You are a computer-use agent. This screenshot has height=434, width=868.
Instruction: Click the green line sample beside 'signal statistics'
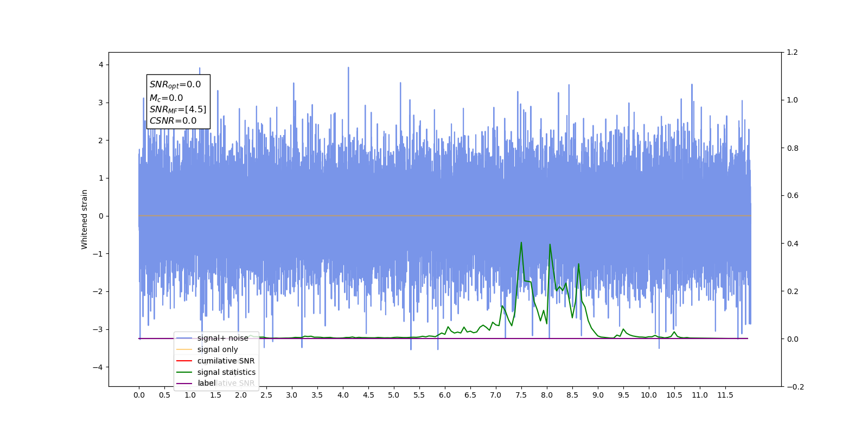coord(184,372)
